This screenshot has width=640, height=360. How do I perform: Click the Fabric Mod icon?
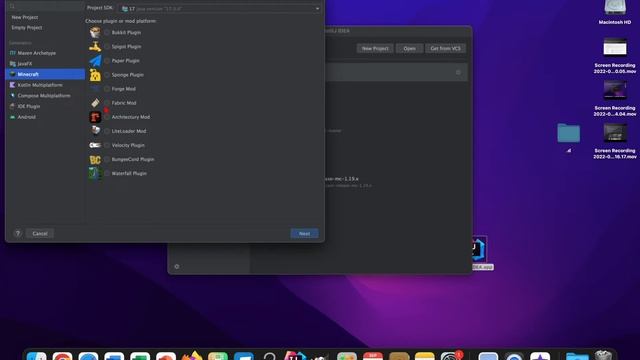click(95, 103)
